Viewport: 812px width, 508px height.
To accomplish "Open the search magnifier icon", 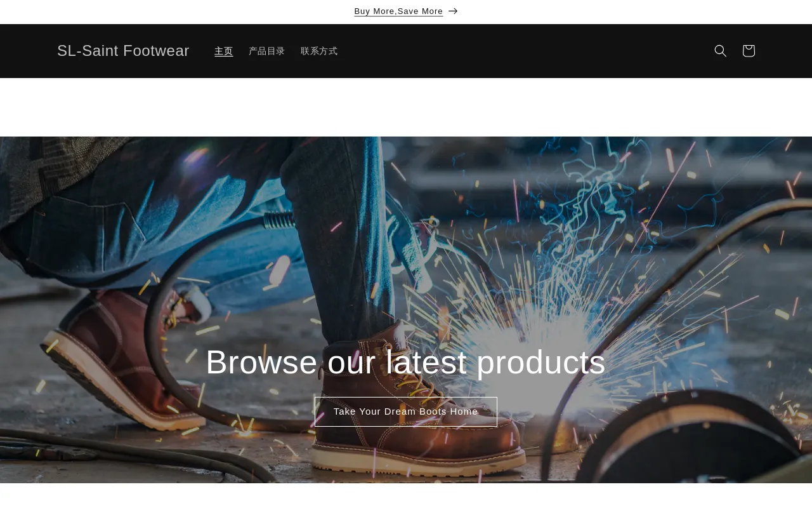I will tap(720, 51).
